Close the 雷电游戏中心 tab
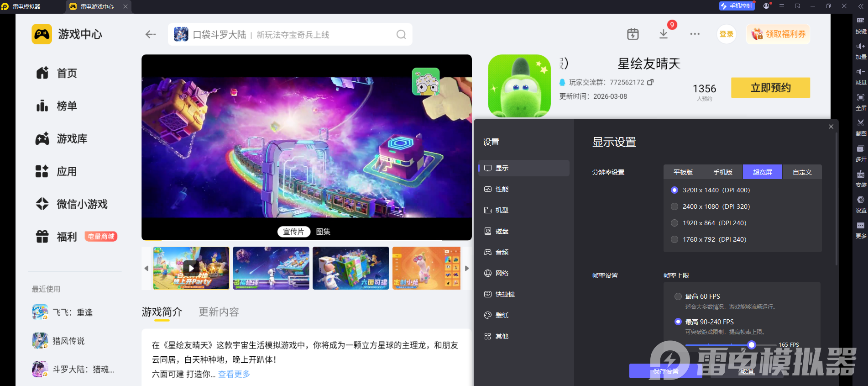868x386 pixels. pyautogui.click(x=125, y=6)
